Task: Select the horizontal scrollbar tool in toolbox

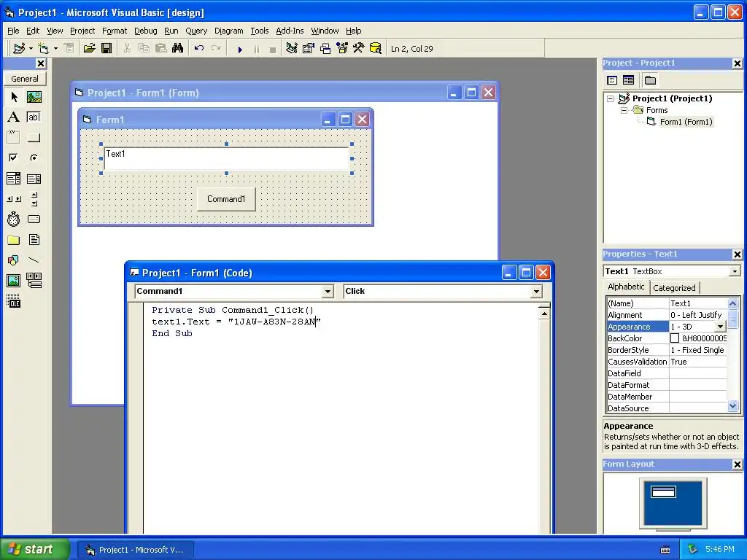Action: pos(13,199)
